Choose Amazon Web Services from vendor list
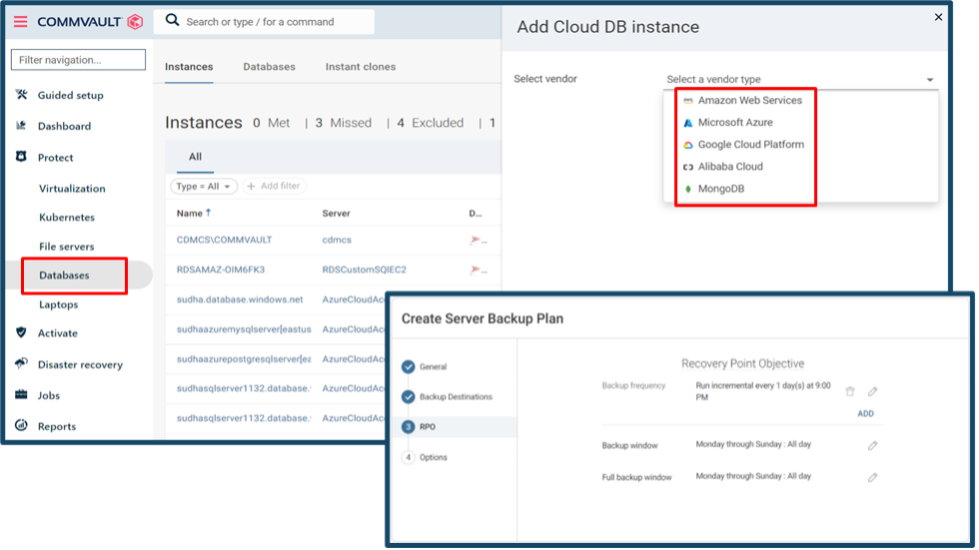This screenshot has height=550, width=979. tap(750, 101)
